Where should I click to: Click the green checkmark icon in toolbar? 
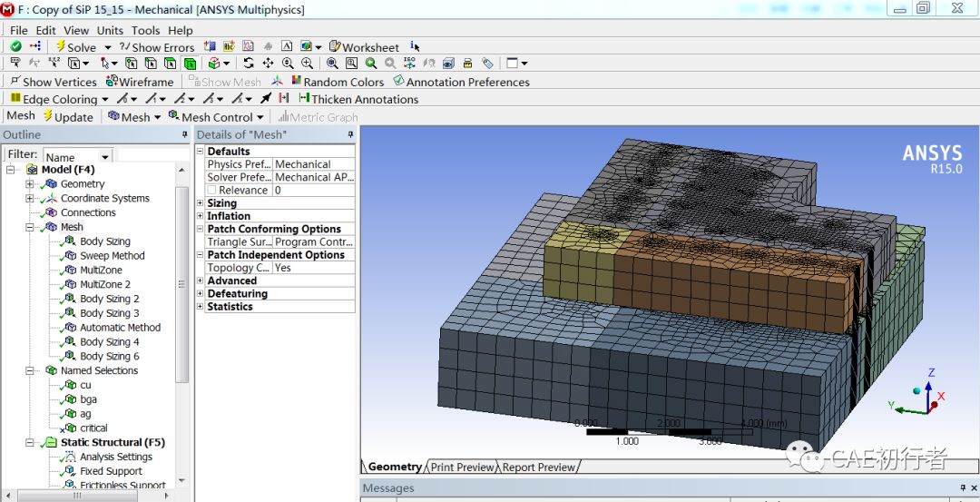point(15,46)
